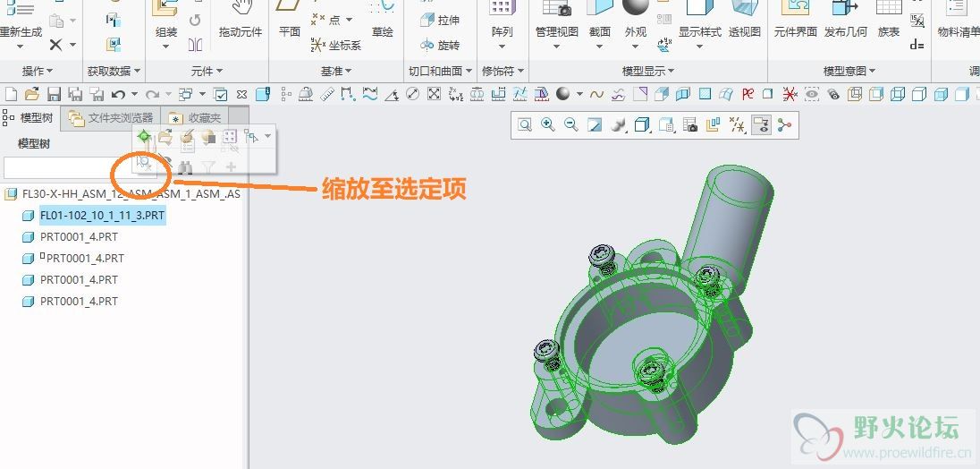980x469 pixels.
Task: Click the Pattern (阵列) icon
Action: click(x=502, y=9)
